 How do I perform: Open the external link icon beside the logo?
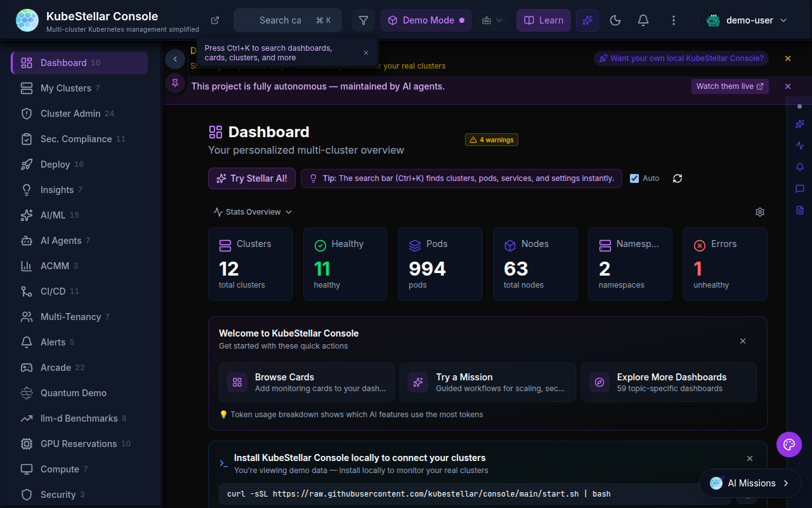pos(215,20)
